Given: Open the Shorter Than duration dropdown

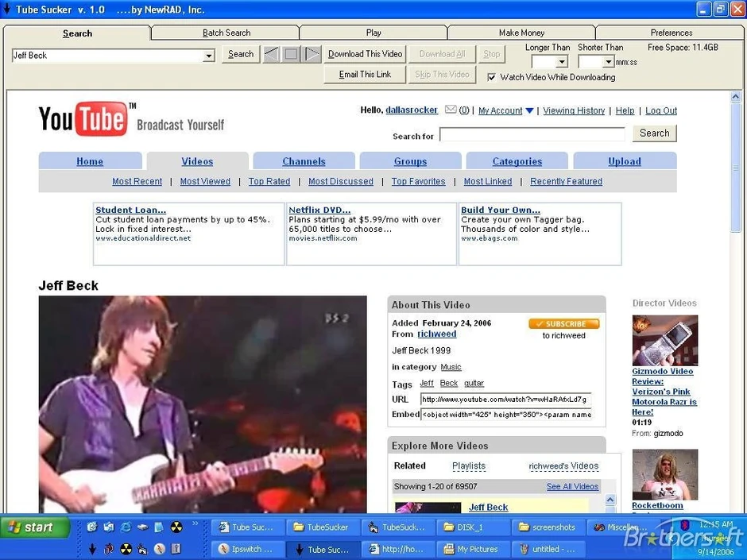Looking at the screenshot, I should [x=607, y=62].
